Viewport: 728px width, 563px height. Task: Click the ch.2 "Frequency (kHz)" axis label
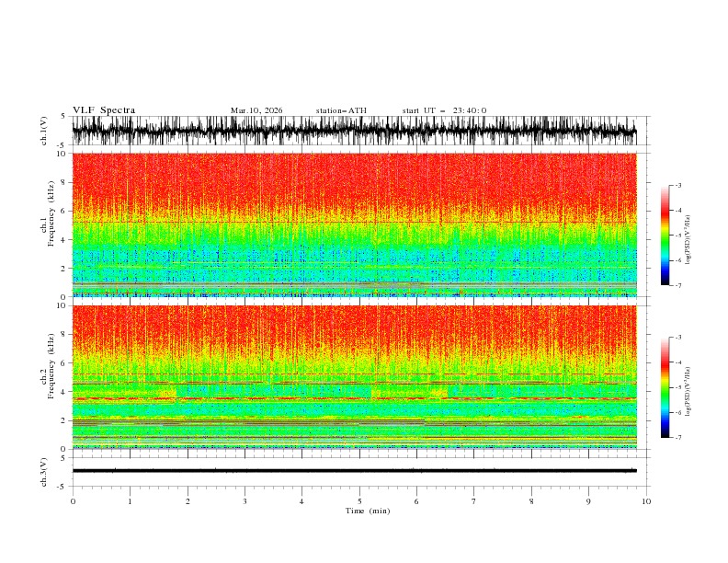pos(51,366)
